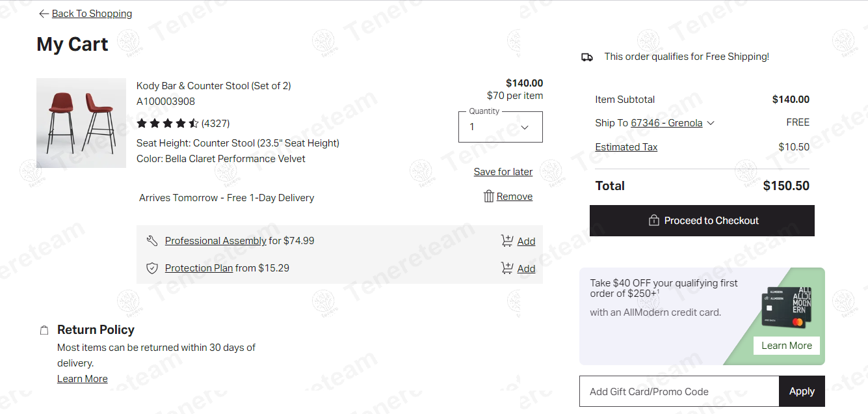Click the delivery truck icon
Image resolution: width=868 pixels, height=414 pixels.
587,57
